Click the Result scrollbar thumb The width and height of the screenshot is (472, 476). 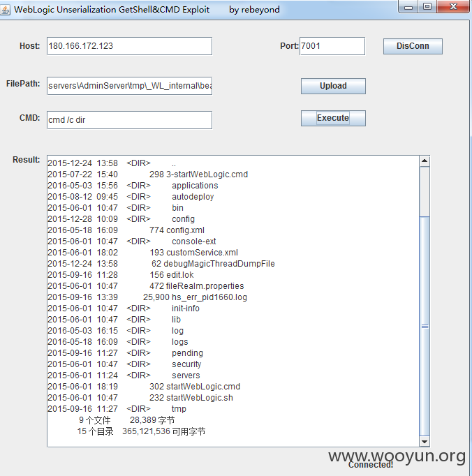pyautogui.click(x=425, y=327)
